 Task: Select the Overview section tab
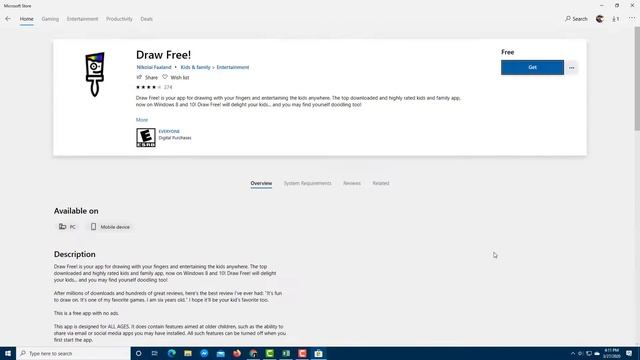coord(261,183)
